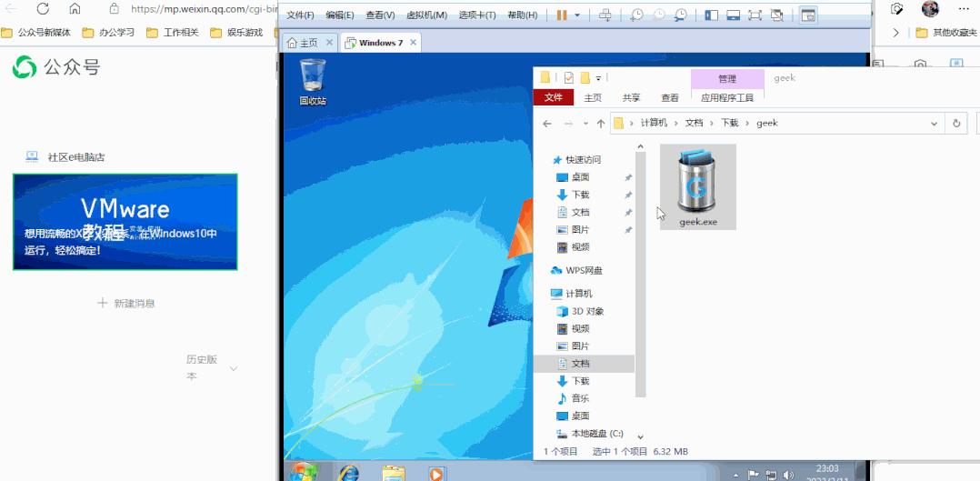Open the 应用程序工具 ribbon tab
The width and height of the screenshot is (980, 481).
[727, 97]
